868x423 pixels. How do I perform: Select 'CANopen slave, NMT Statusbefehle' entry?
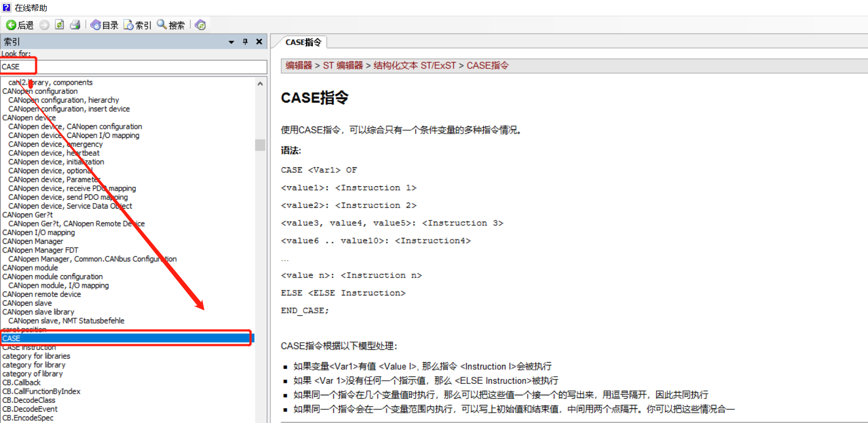pos(66,321)
